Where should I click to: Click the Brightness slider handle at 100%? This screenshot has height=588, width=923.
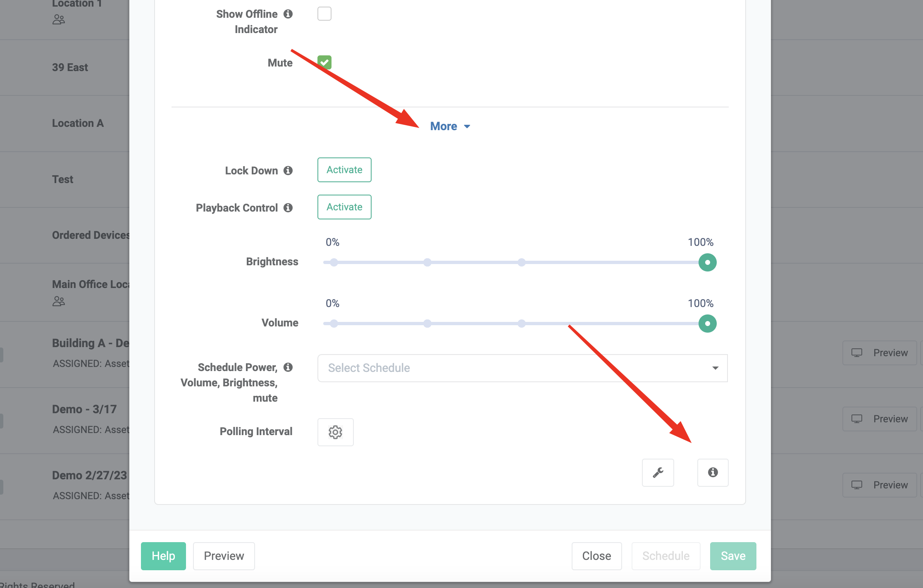707,262
